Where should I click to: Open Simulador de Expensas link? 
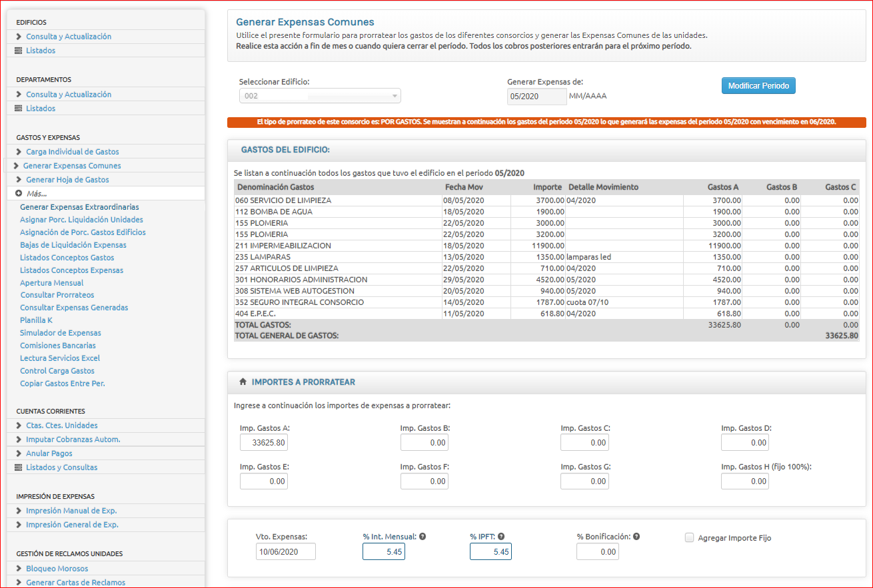point(61,333)
